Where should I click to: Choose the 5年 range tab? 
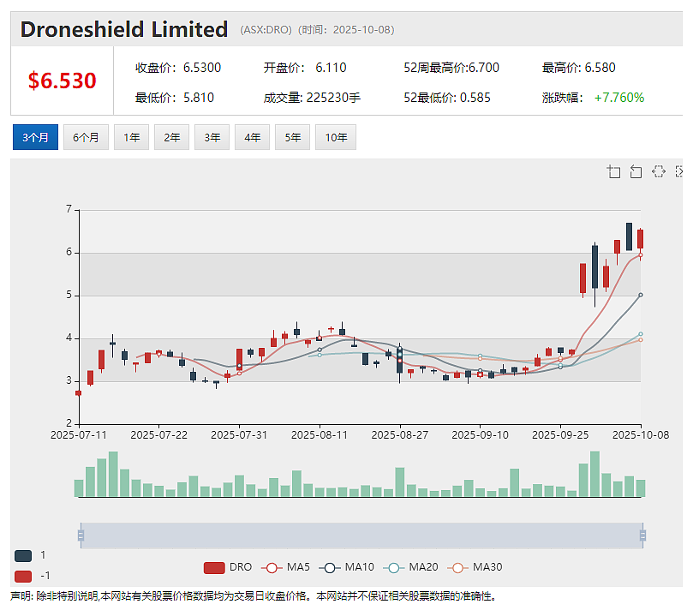point(292,137)
